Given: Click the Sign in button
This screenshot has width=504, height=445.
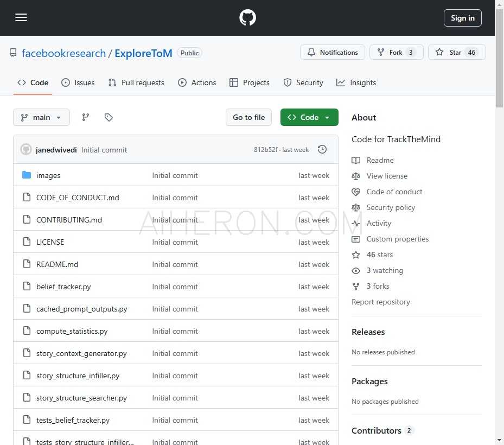Looking at the screenshot, I should 463,18.
